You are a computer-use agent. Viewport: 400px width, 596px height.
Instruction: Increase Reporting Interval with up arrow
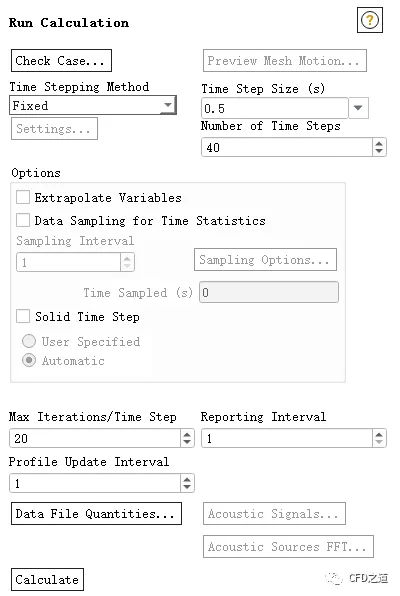tap(379, 434)
